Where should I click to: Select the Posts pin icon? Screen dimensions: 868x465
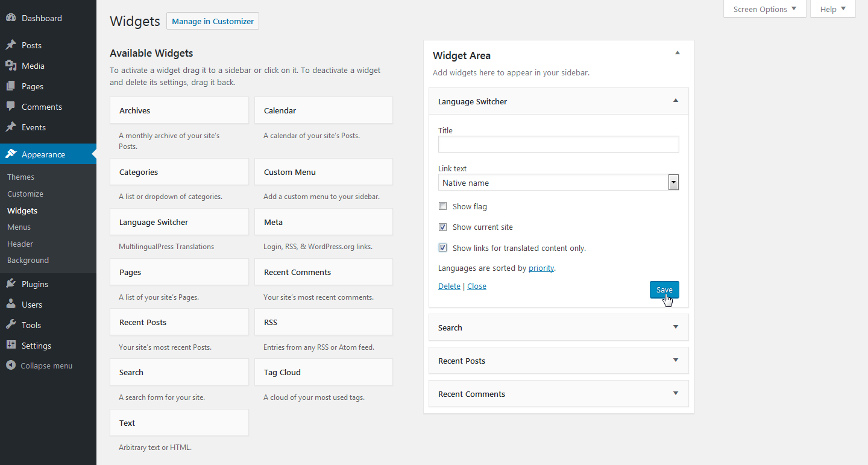(11, 45)
